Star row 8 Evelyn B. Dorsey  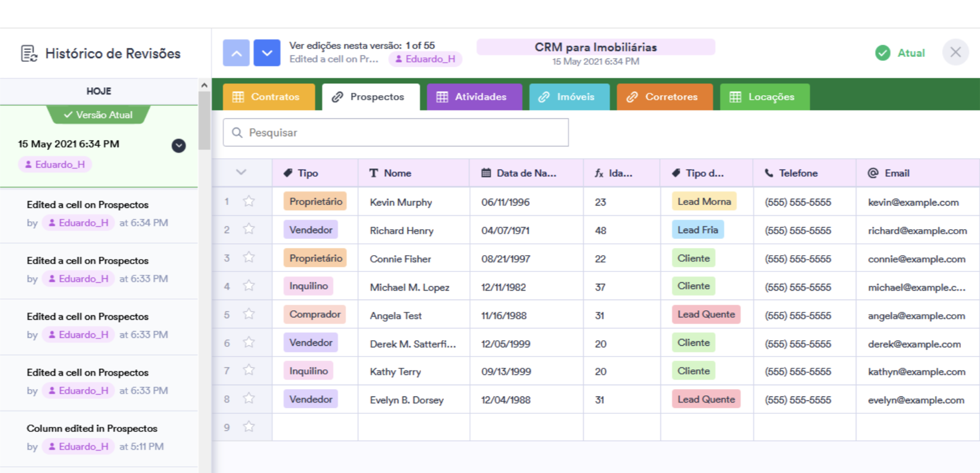coord(249,398)
